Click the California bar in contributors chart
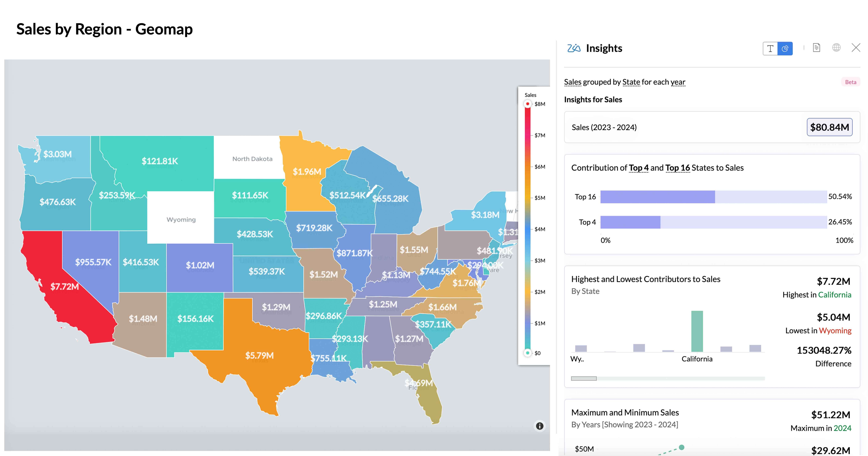The height and width of the screenshot is (456, 868). [697, 331]
